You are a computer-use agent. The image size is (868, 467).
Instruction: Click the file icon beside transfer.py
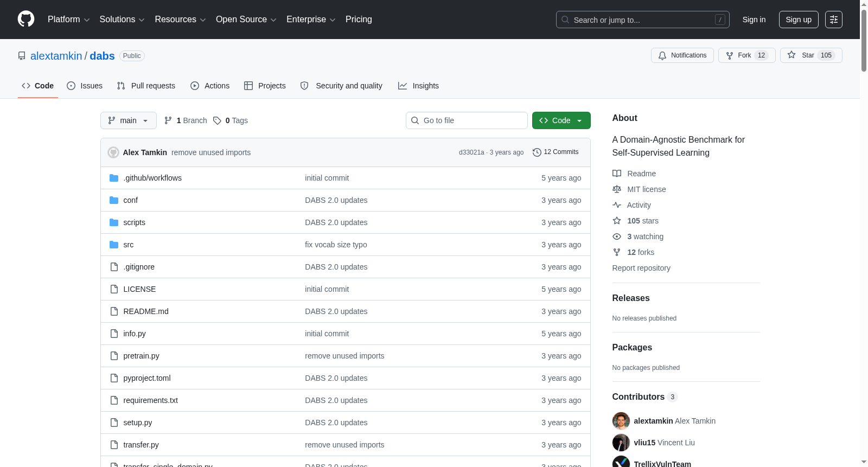114,445
